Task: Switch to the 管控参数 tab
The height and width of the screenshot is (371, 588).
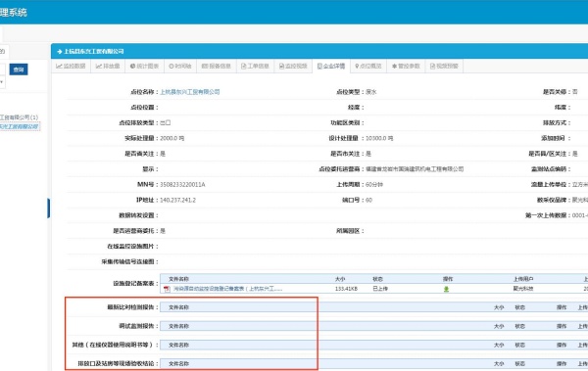Action: coord(406,66)
